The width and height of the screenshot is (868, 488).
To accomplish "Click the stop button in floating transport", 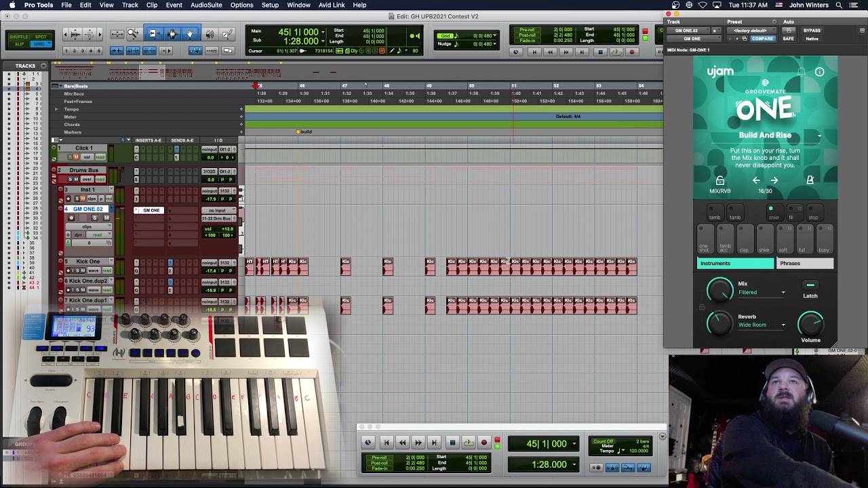I will tap(452, 443).
